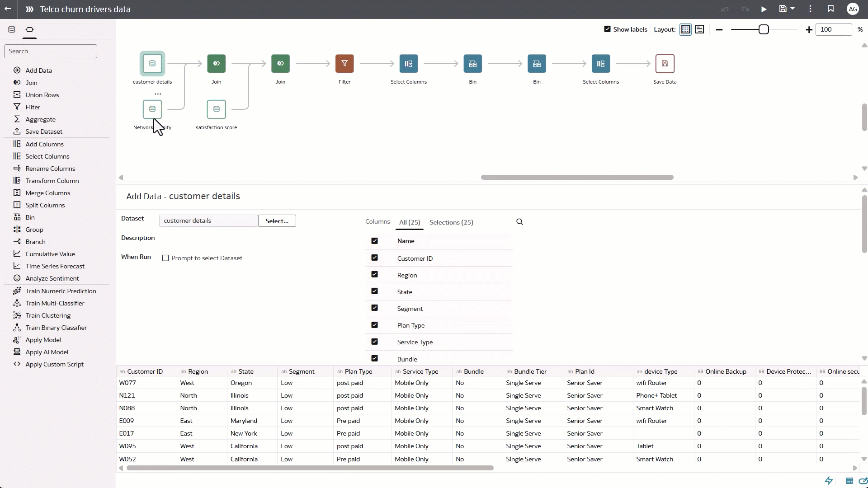Open the Data panel database icon
This screenshot has height=488, width=868.
coord(12,29)
